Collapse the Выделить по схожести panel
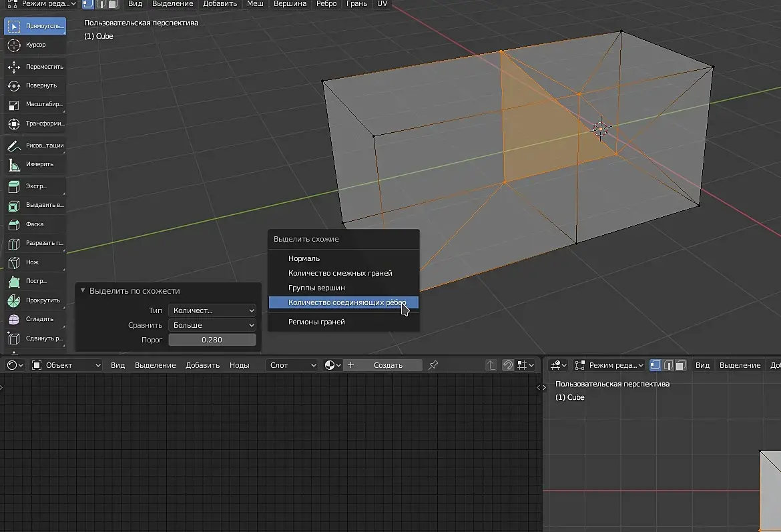The width and height of the screenshot is (781, 532). (x=83, y=291)
